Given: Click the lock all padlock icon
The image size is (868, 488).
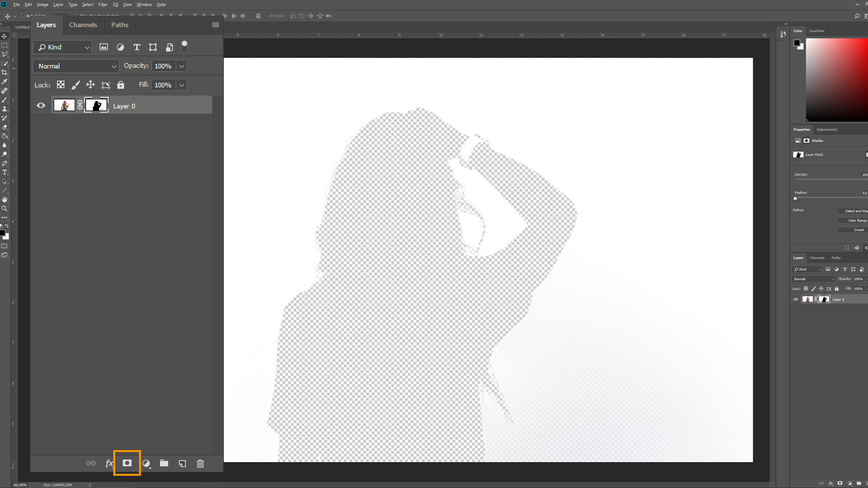Looking at the screenshot, I should 121,85.
